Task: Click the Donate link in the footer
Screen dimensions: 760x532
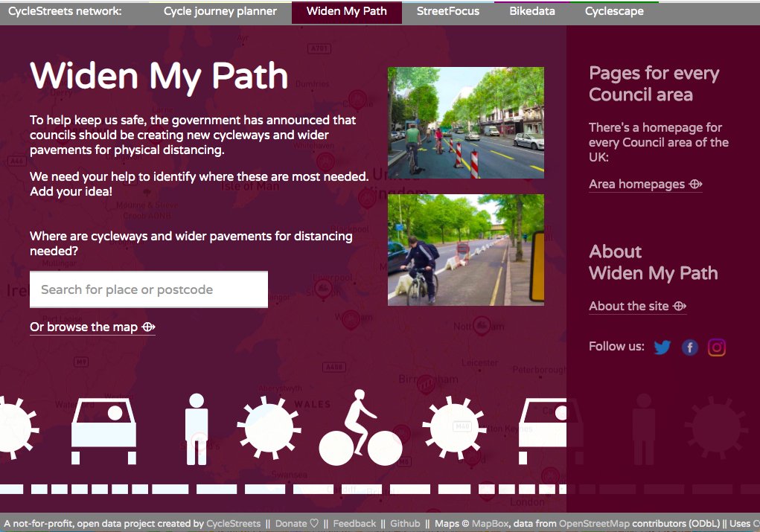Action: [x=291, y=523]
